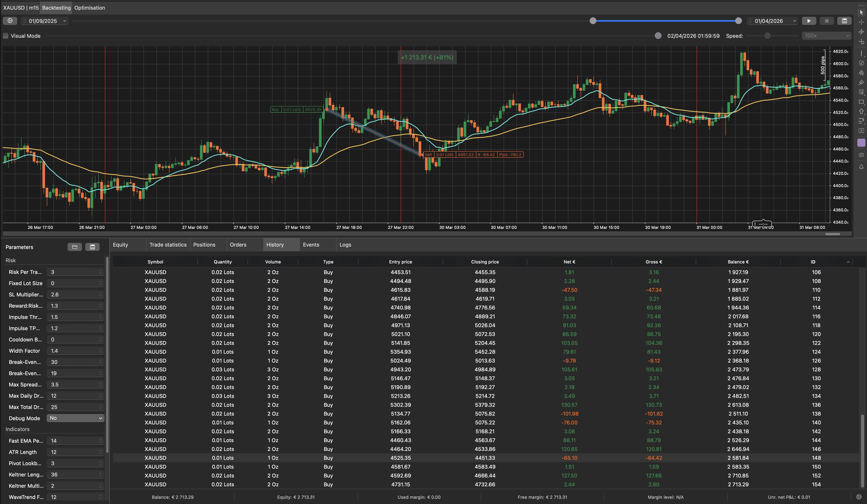Click the load parameters folder icon
867x504 pixels.
pyautogui.click(x=75, y=247)
